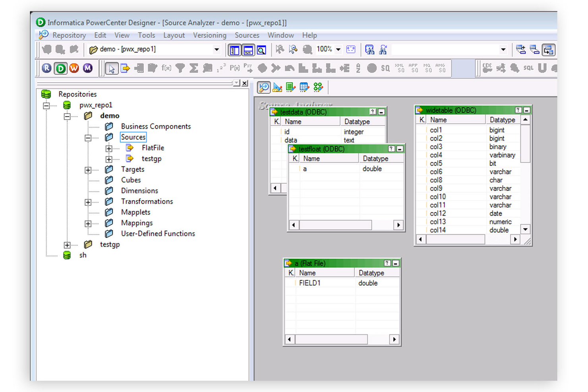The width and height of the screenshot is (588, 392).
Task: Click the empty combo box field in the top toolbar
Action: point(450,50)
